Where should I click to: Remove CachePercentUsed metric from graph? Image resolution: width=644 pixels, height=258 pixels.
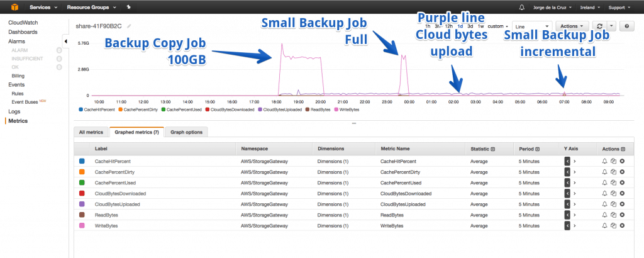622,183
